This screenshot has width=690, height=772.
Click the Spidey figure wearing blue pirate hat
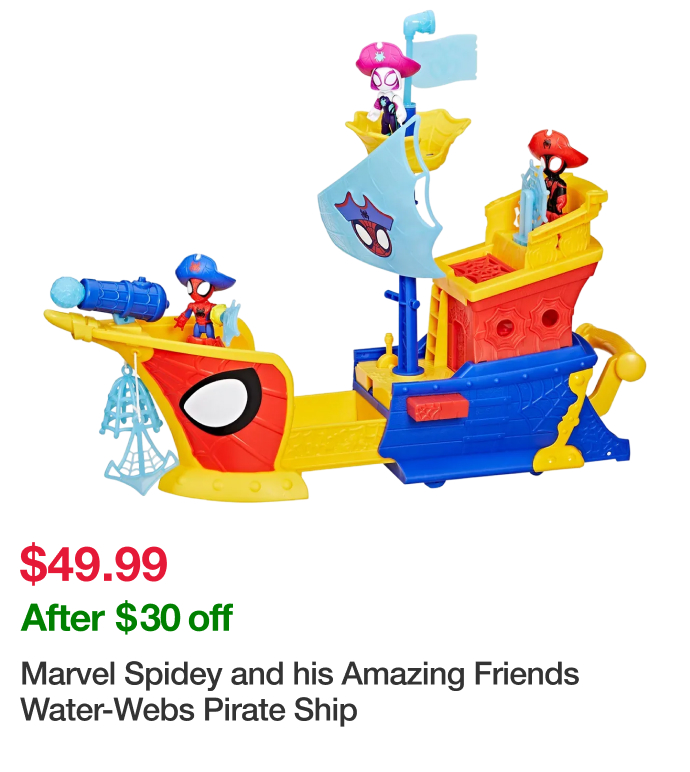click(x=204, y=298)
